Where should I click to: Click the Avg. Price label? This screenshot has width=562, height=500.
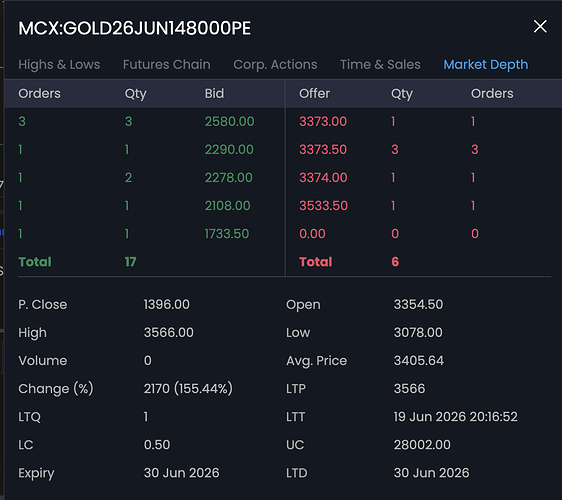(x=316, y=361)
